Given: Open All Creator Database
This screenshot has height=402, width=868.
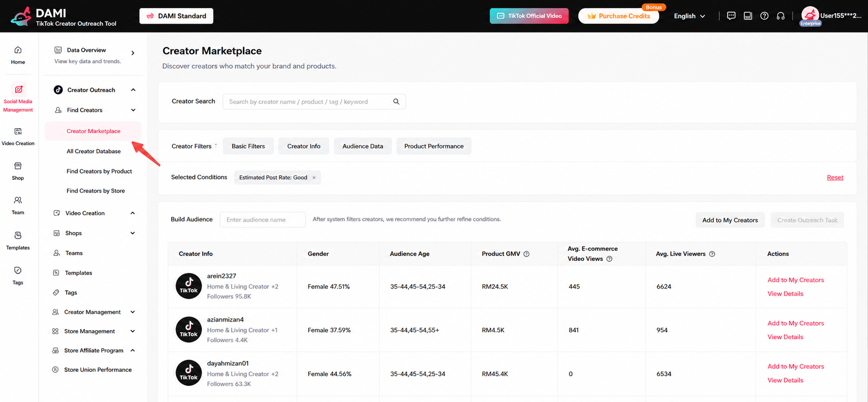Looking at the screenshot, I should point(93,151).
